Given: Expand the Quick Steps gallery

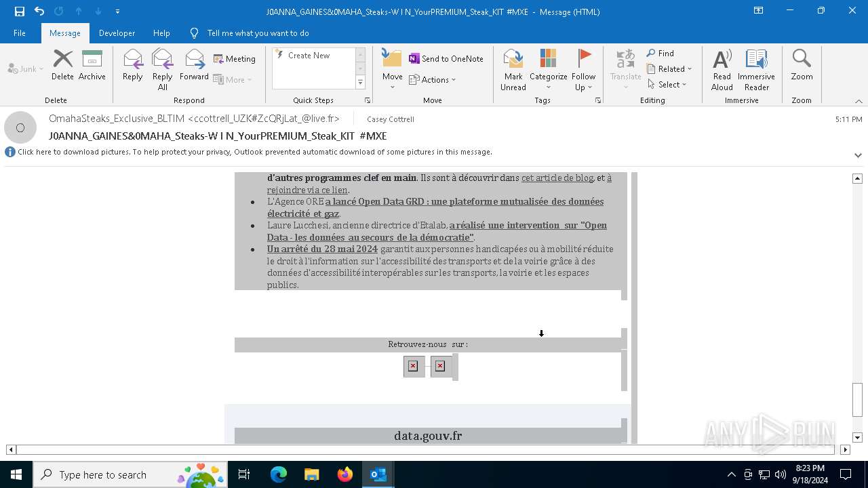Looking at the screenshot, I should [x=360, y=83].
